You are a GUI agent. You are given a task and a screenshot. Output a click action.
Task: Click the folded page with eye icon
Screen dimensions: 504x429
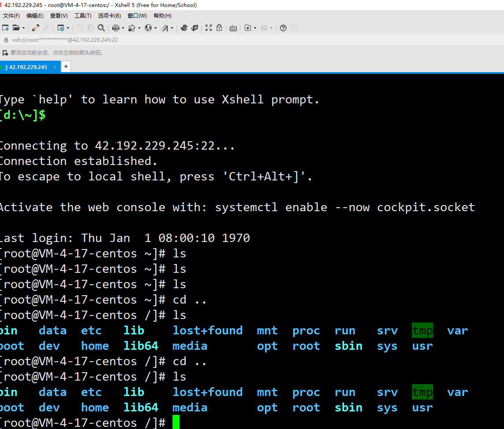(195, 28)
